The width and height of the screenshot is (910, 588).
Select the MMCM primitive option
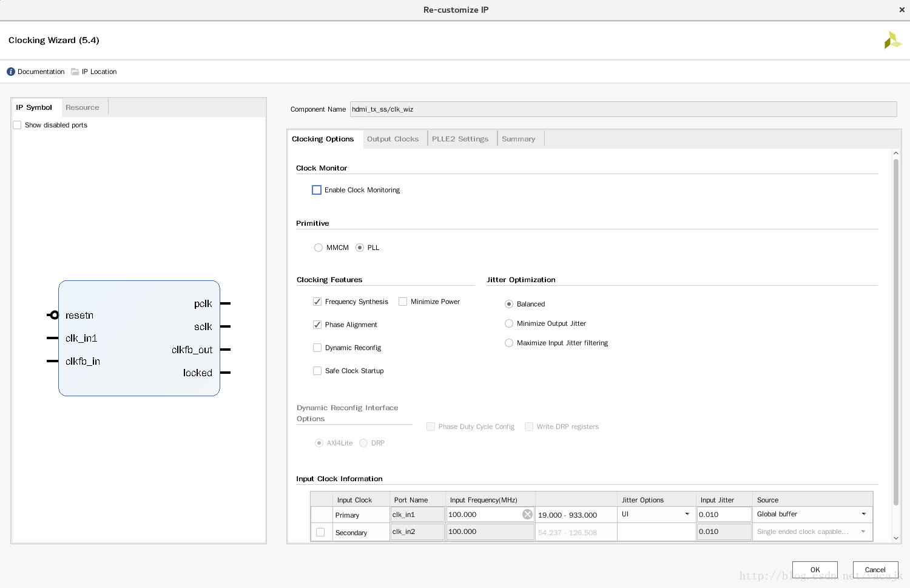(x=318, y=248)
